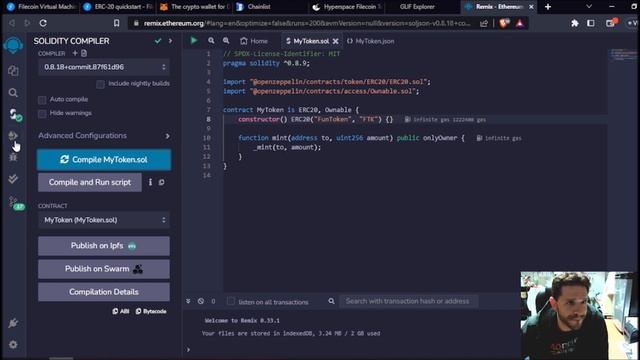Open a new browser tab with plus

tap(548, 7)
